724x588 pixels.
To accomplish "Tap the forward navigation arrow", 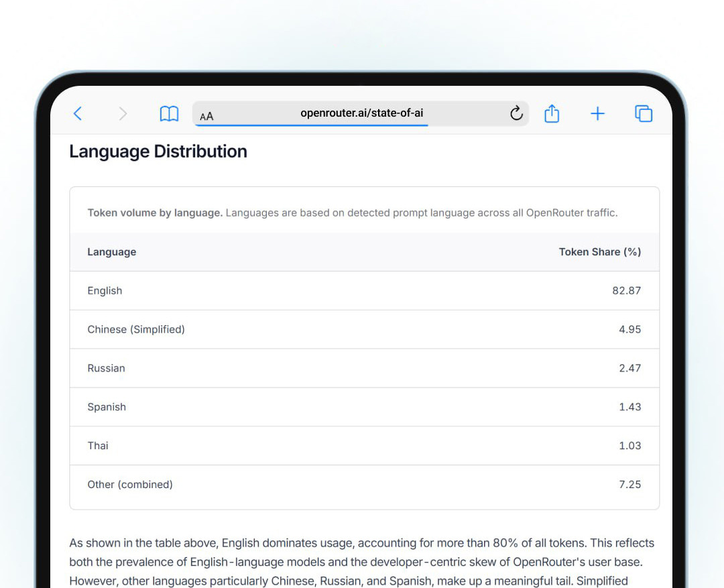I will point(123,114).
